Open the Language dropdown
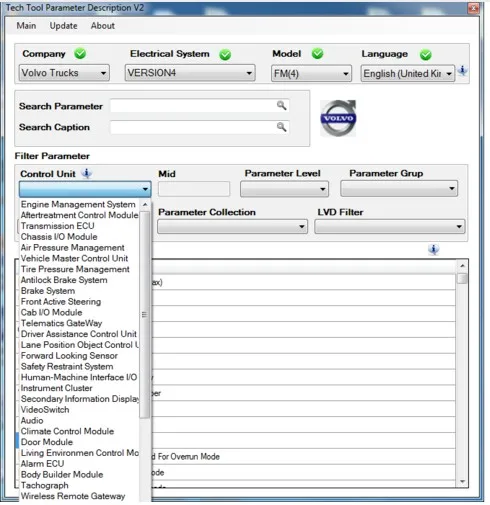Viewport: 490px width, 505px height. (407, 73)
